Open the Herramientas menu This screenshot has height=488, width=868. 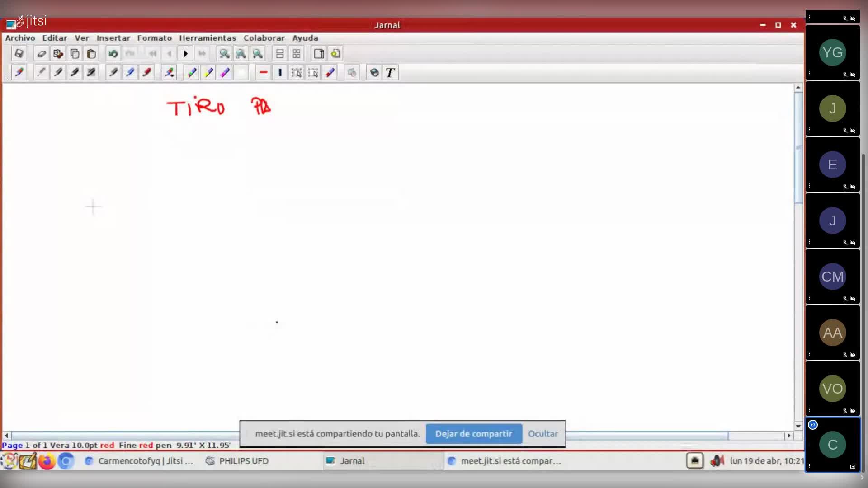click(208, 38)
